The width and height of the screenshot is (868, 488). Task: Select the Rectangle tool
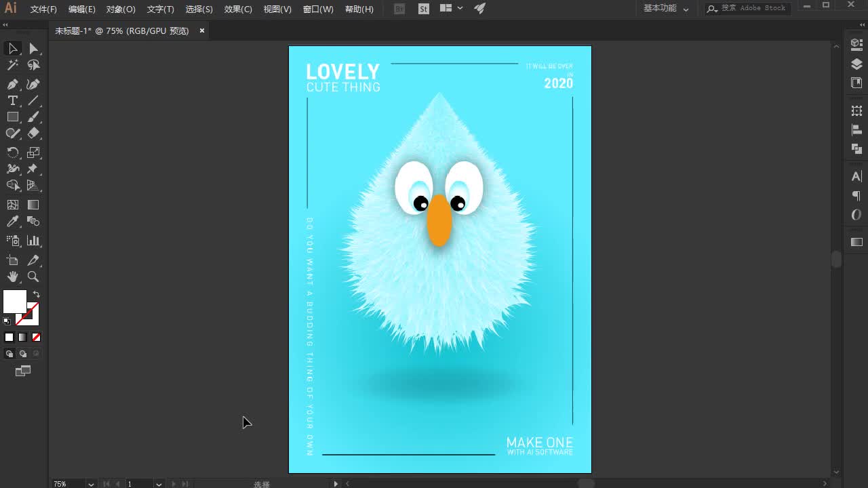tap(13, 117)
